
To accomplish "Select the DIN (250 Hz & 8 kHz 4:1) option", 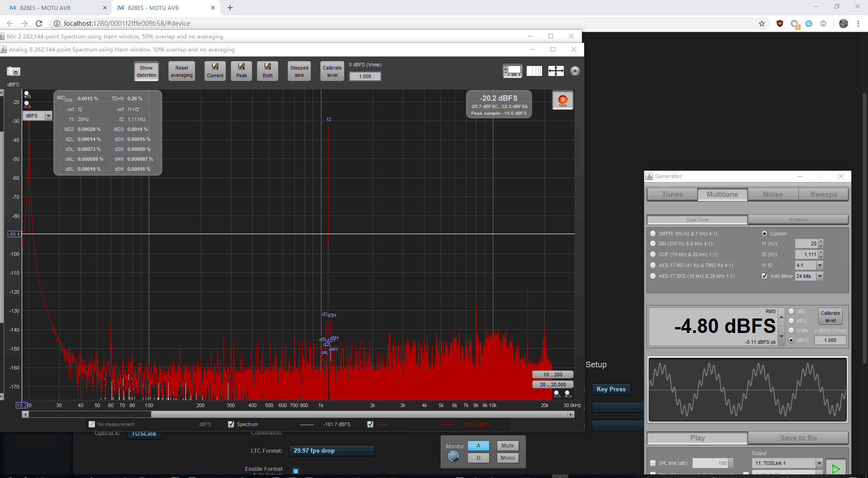I will click(653, 244).
